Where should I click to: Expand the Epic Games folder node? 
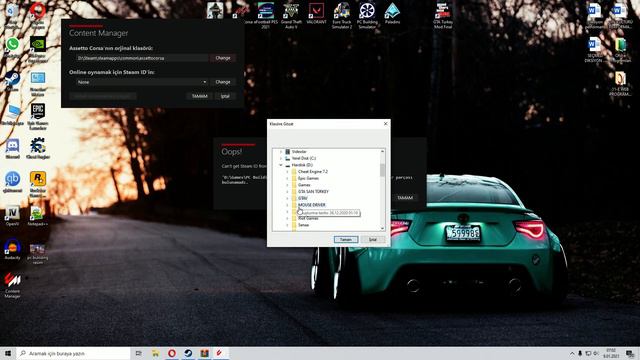pos(287,178)
